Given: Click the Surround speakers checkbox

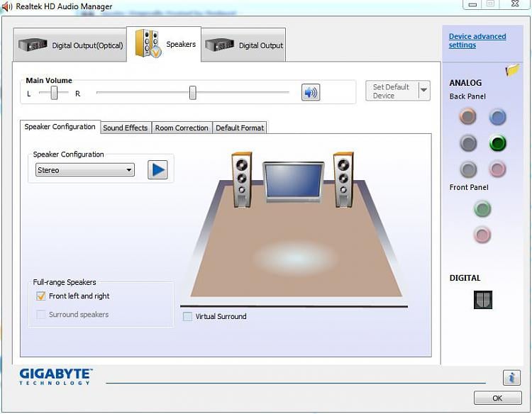Looking at the screenshot, I should (x=40, y=314).
